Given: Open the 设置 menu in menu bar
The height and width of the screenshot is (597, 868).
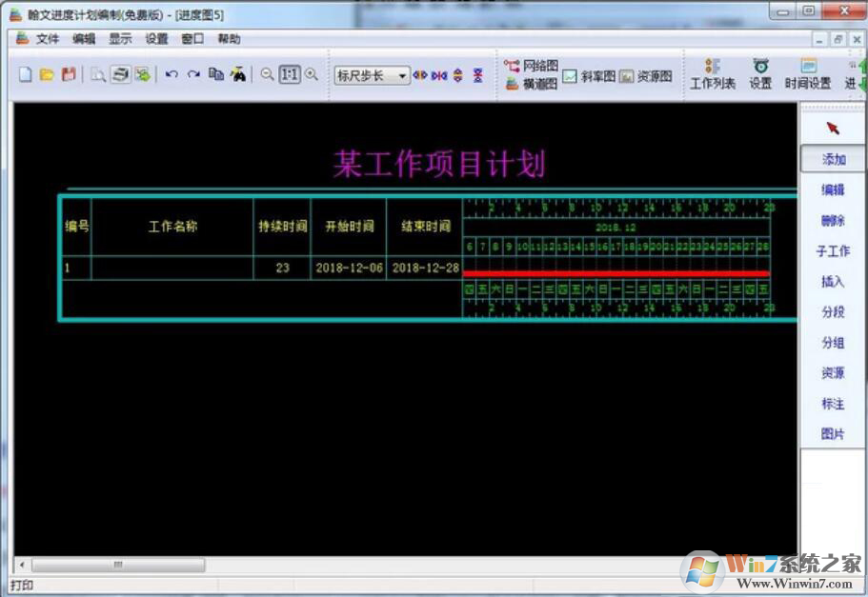Looking at the screenshot, I should [156, 38].
